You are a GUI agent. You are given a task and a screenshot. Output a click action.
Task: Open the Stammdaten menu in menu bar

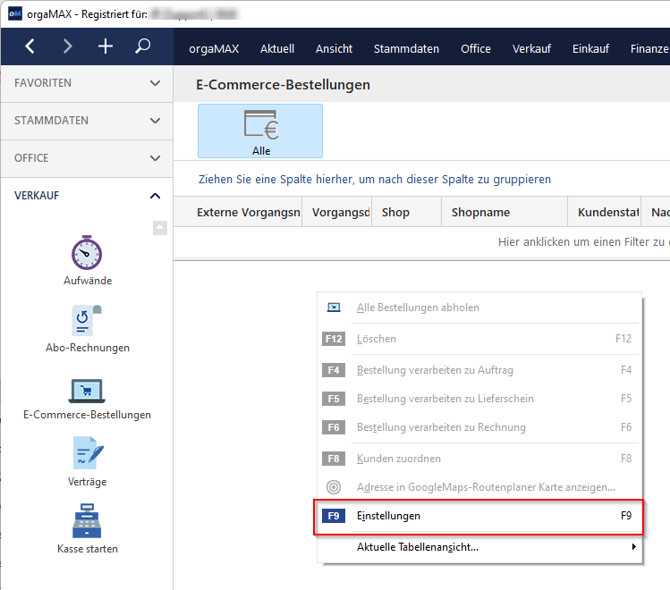pyautogui.click(x=406, y=49)
